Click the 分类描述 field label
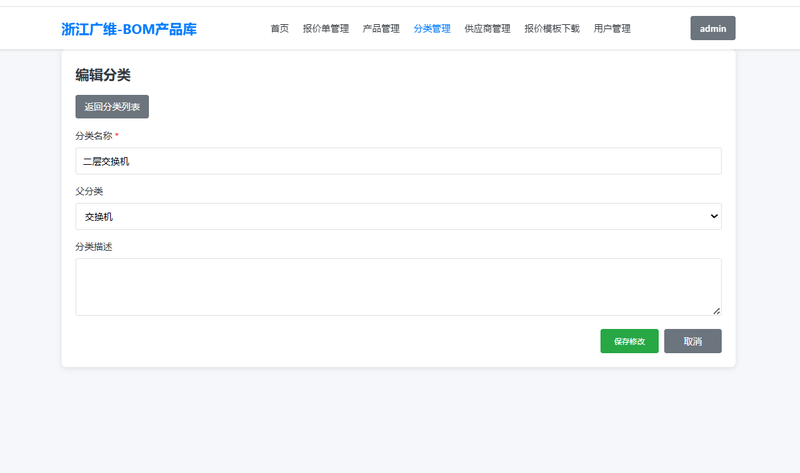Screen dimensions: 800x473 [x=94, y=247]
